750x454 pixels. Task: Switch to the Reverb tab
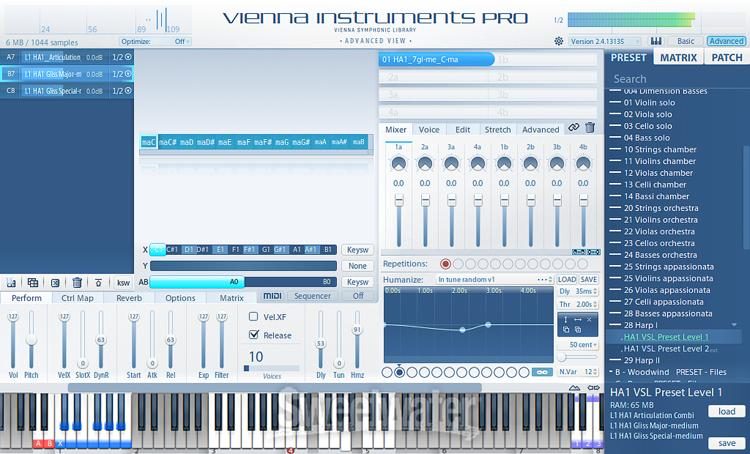point(129,298)
